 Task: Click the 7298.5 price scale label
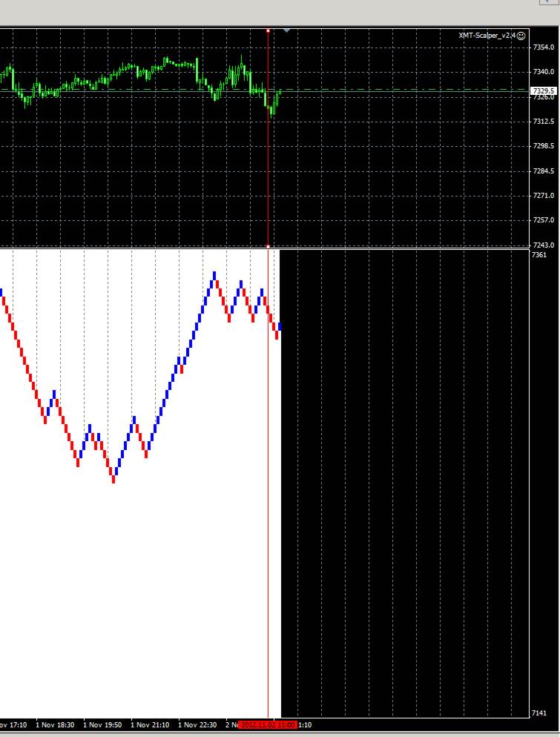point(544,146)
